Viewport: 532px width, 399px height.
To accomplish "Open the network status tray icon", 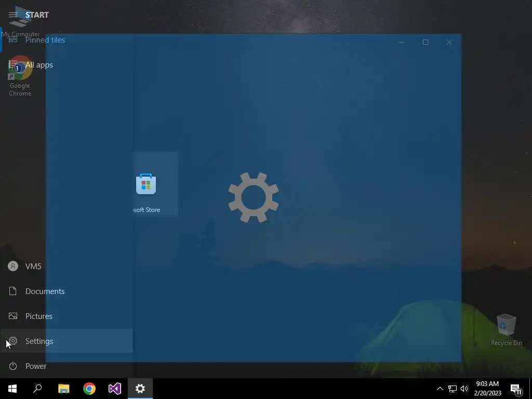I will (453, 389).
